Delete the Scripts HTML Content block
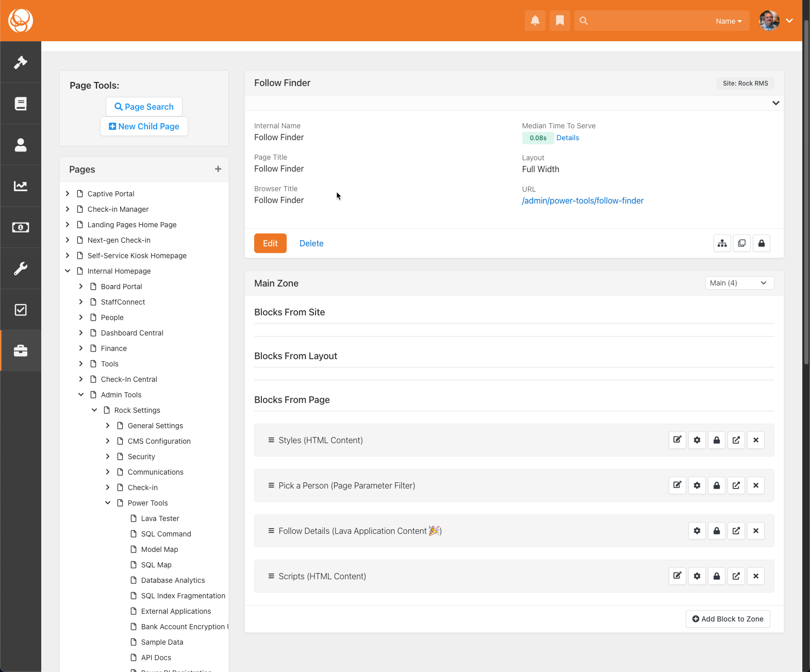The width and height of the screenshot is (810, 672). [x=755, y=576]
